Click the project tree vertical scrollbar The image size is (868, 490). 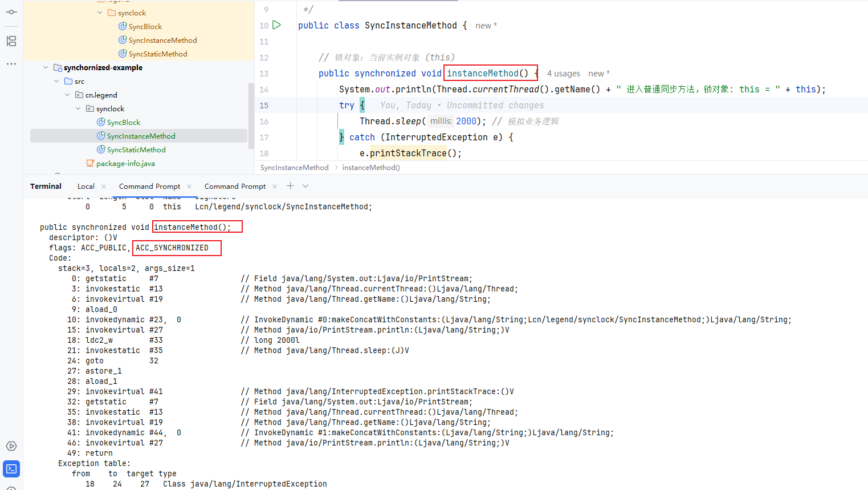[x=251, y=116]
